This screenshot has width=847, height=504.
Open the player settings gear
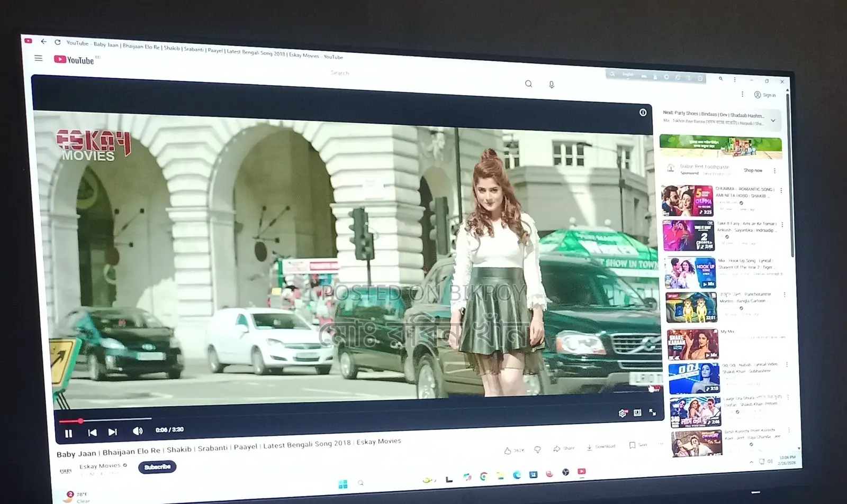[623, 413]
